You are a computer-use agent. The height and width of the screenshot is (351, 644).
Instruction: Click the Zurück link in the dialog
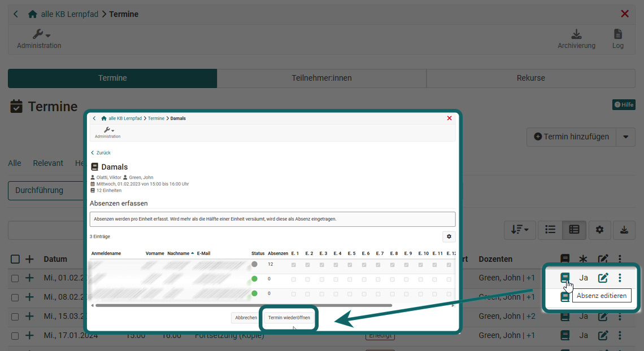[101, 153]
